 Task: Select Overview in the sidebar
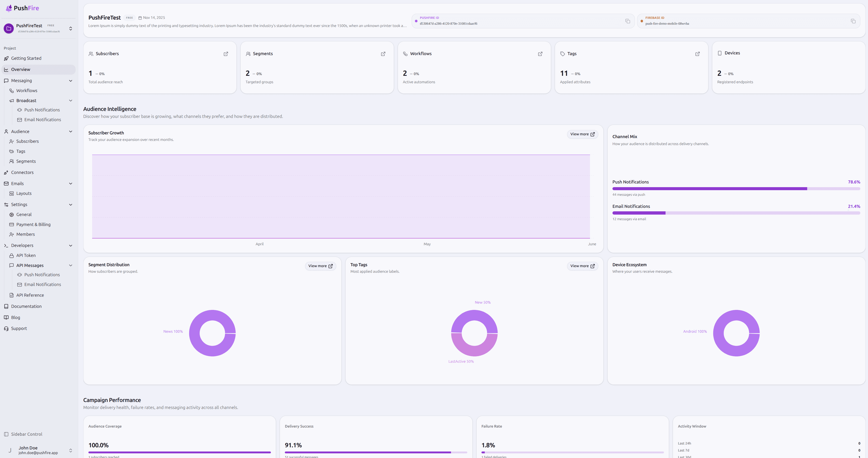click(39, 70)
